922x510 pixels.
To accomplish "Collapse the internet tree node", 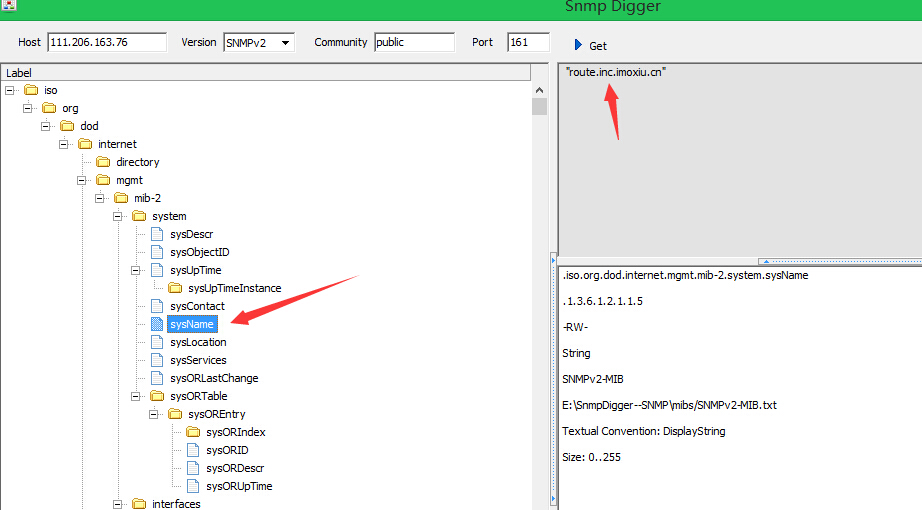I will click(64, 144).
